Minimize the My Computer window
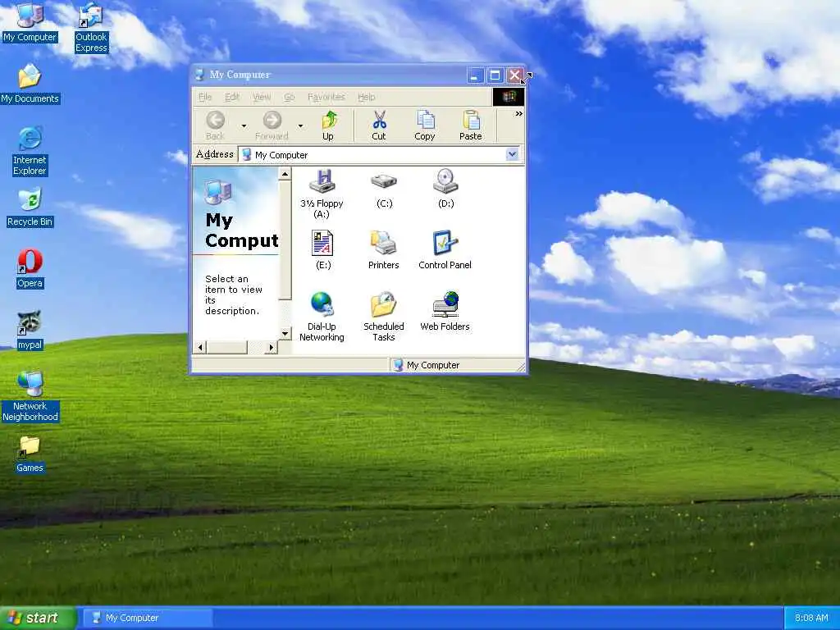 pyautogui.click(x=474, y=75)
